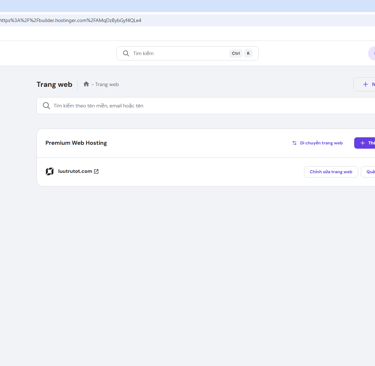Click the plus button at top right of Trang web
Image resolution: width=375 pixels, height=366 pixels.
[x=364, y=84]
